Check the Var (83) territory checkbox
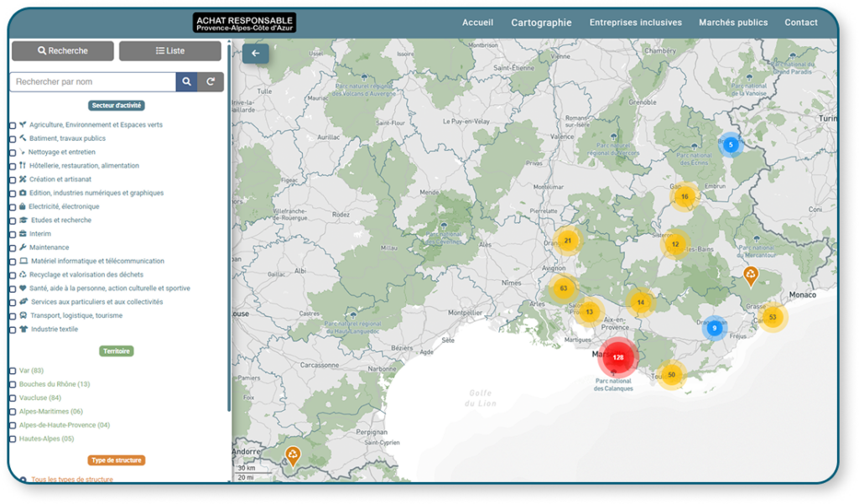The width and height of the screenshot is (859, 504). coord(13,371)
